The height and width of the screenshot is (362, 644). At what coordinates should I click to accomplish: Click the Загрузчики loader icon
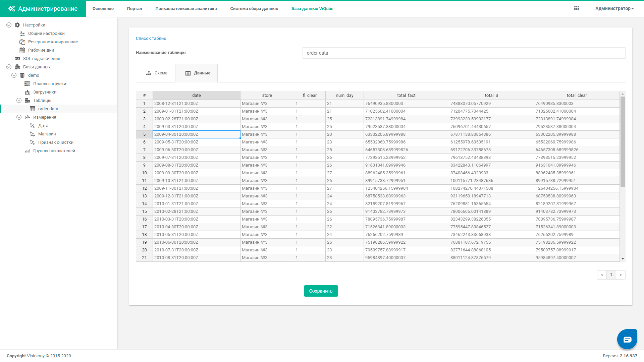click(x=28, y=92)
